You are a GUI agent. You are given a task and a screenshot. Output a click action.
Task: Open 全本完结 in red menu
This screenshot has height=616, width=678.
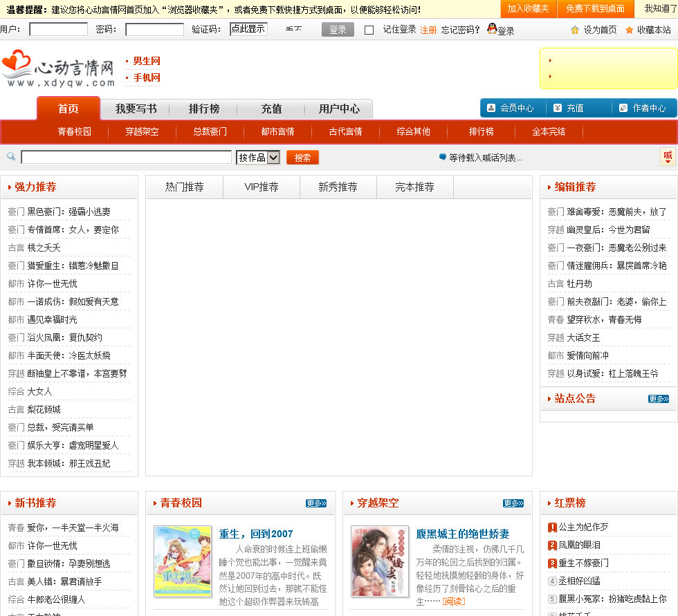point(549,132)
